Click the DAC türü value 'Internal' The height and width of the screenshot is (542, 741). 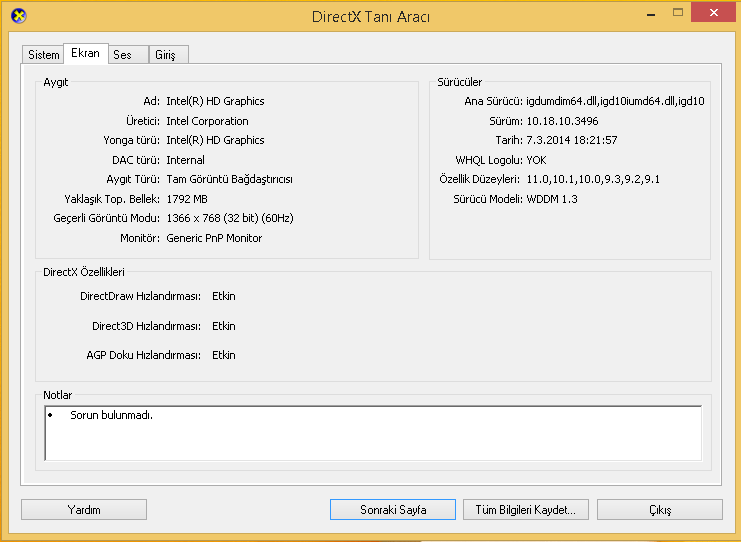[185, 160]
